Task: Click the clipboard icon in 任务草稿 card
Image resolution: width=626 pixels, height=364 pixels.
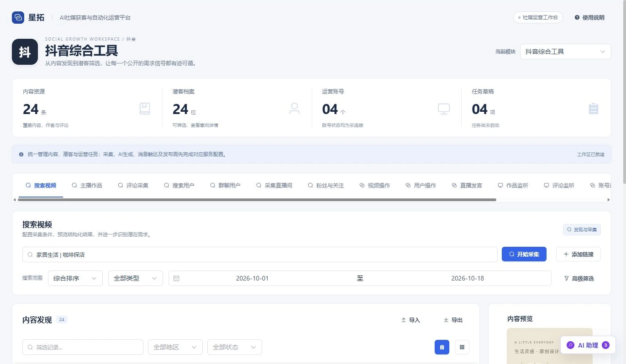Action: coord(594,109)
